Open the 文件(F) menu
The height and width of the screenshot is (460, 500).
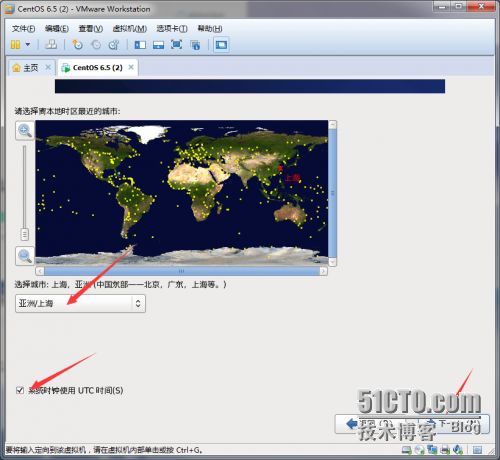point(23,29)
